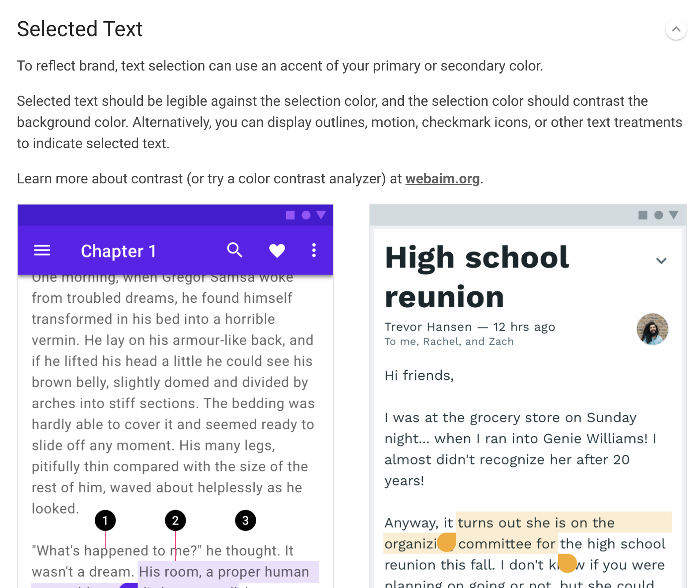Screen dimensions: 700x588
Task: Tap the heart favorite icon in the reader app
Action: 276,250
